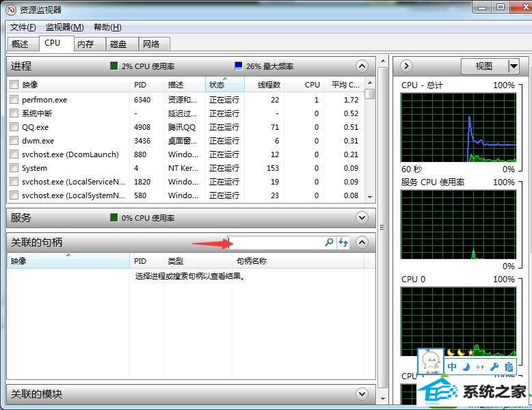Switch to the 概述 tab
The width and height of the screenshot is (532, 410).
[23, 44]
